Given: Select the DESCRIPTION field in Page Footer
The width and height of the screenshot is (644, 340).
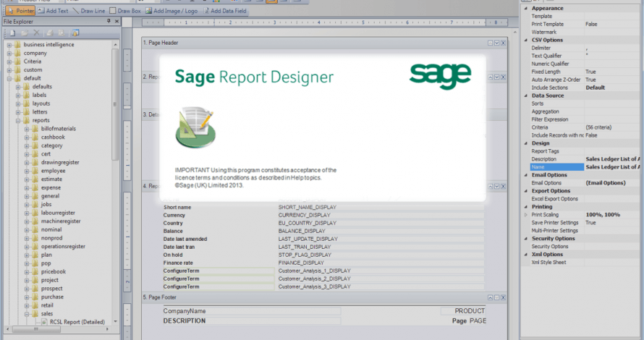Looking at the screenshot, I should pos(251,320).
